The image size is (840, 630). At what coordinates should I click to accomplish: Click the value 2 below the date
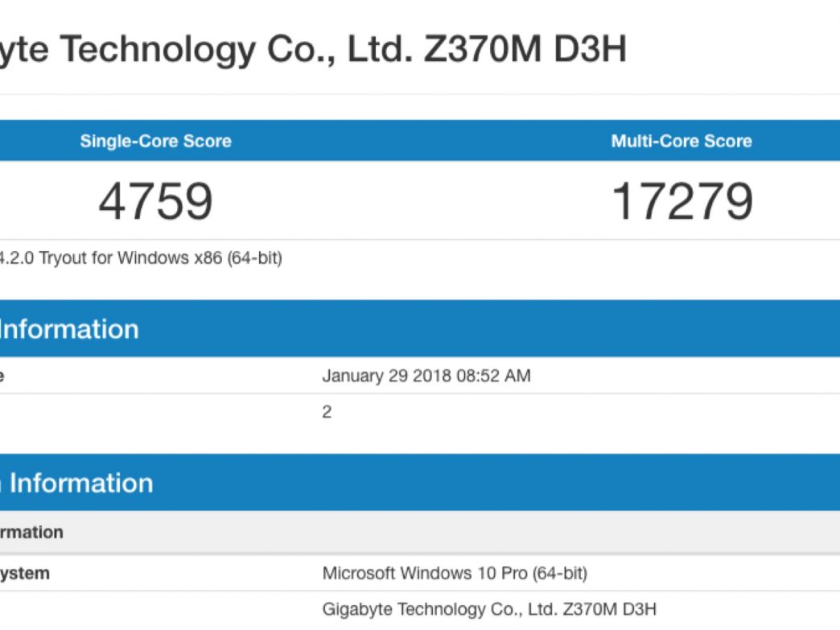pyautogui.click(x=327, y=413)
